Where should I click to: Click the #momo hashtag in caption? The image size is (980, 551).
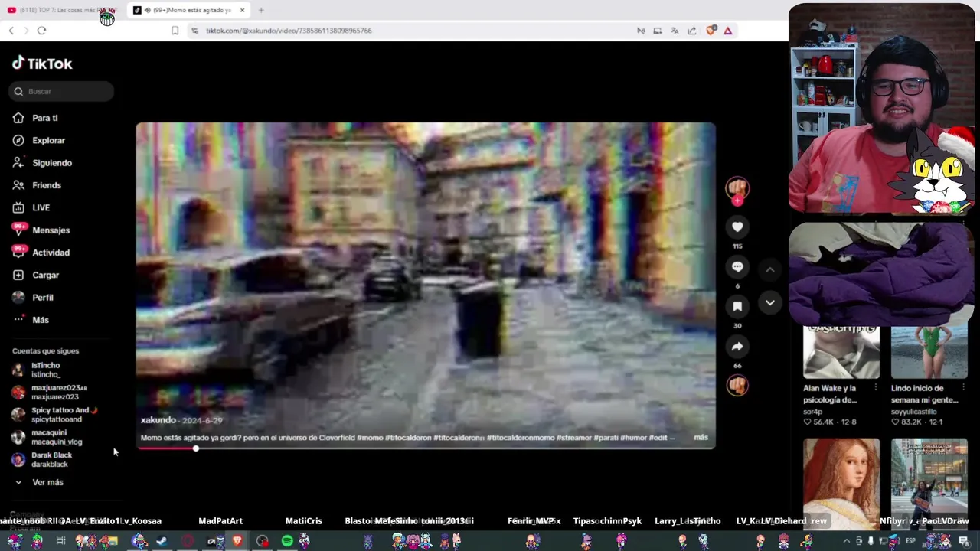pyautogui.click(x=370, y=438)
